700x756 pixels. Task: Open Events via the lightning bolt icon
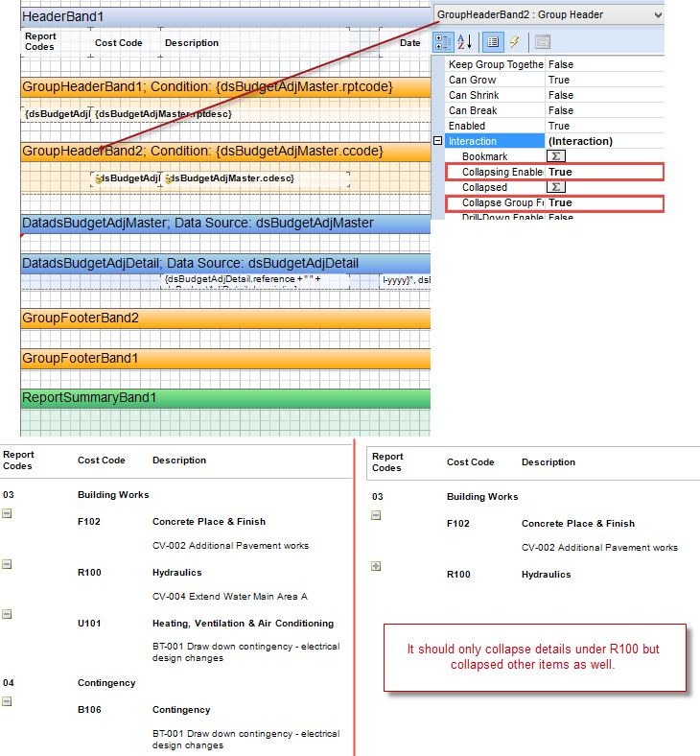pyautogui.click(x=515, y=42)
